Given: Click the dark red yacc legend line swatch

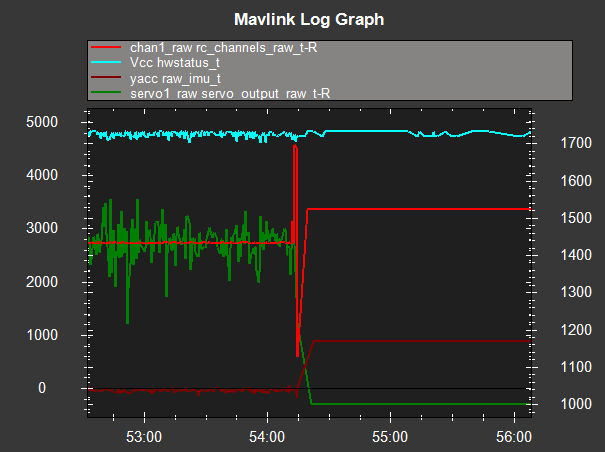Looking at the screenshot, I should click(106, 78).
